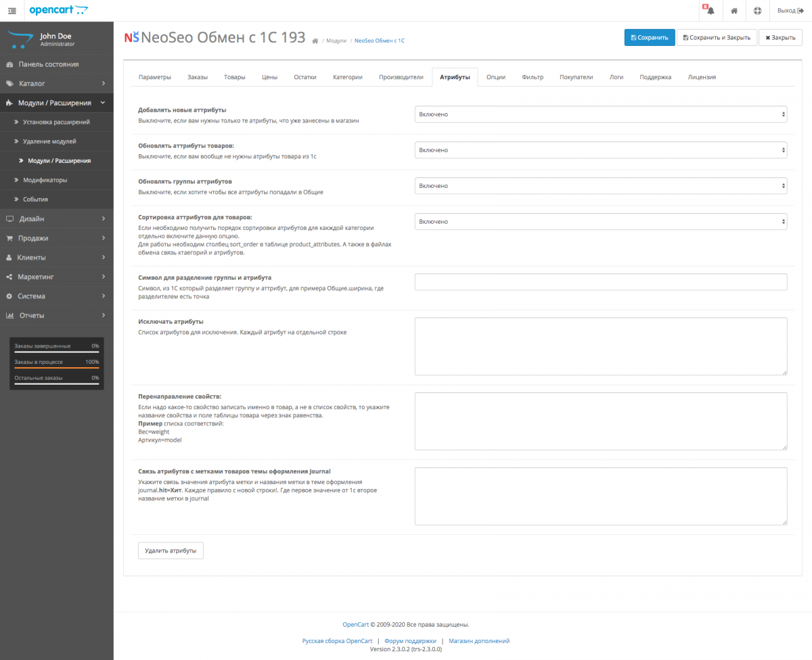
Task: Click Заказы завершенные progress bar
Action: (57, 352)
